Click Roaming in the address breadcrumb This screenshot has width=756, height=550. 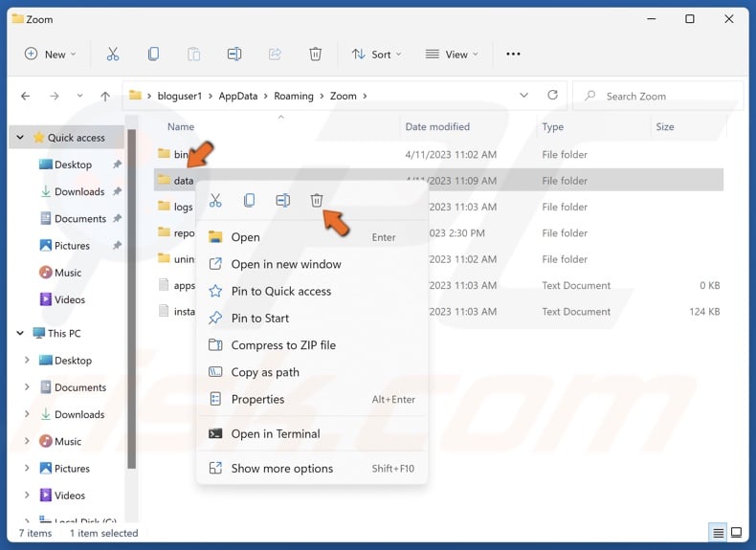[x=294, y=96]
